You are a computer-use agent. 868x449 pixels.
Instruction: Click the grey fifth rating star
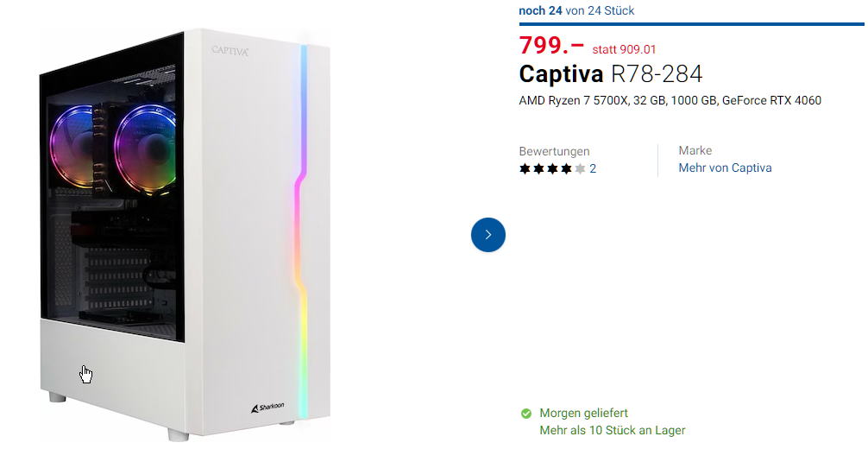[x=580, y=169]
